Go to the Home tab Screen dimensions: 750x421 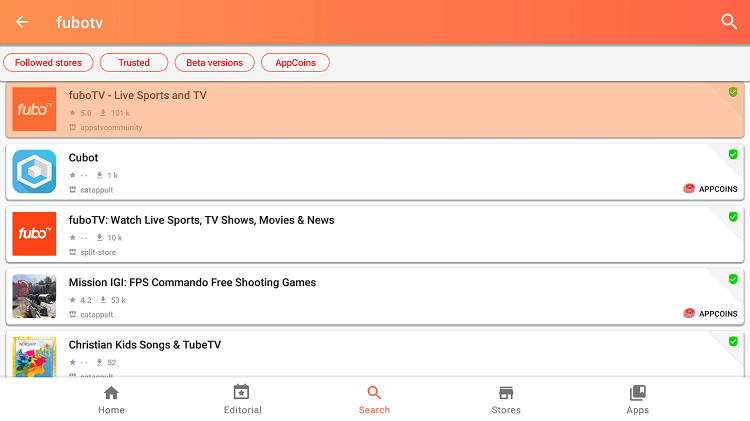click(111, 400)
